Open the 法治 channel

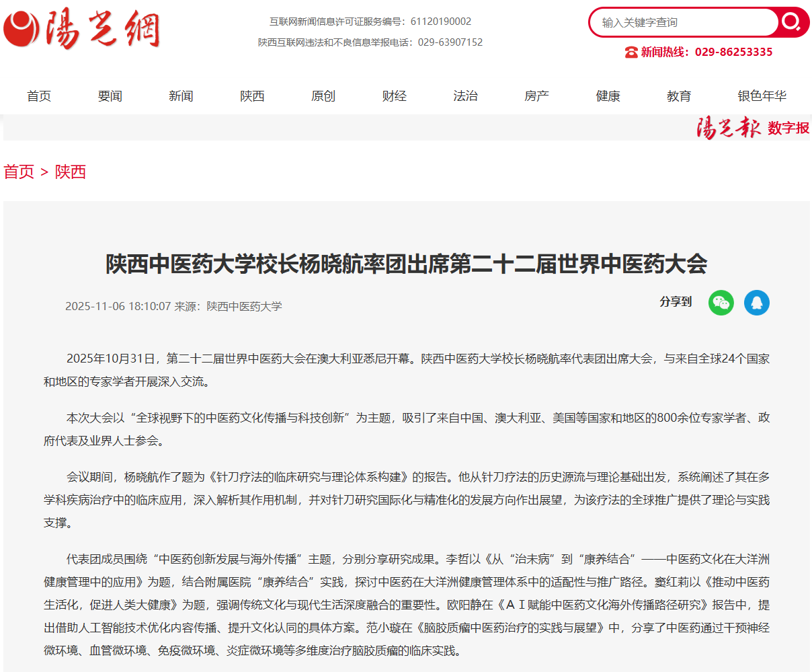(465, 96)
